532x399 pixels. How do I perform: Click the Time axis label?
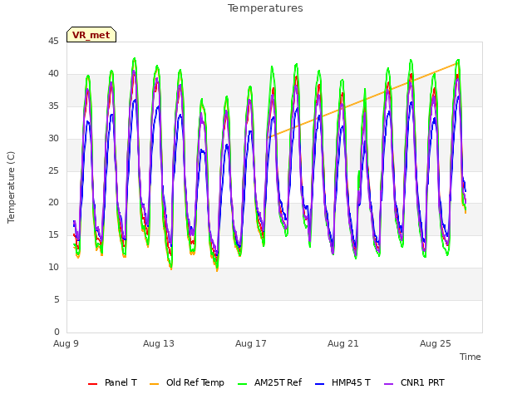tap(470, 357)
